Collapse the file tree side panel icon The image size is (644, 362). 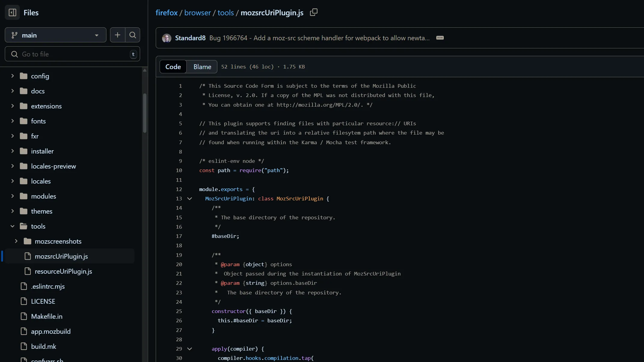click(x=12, y=13)
